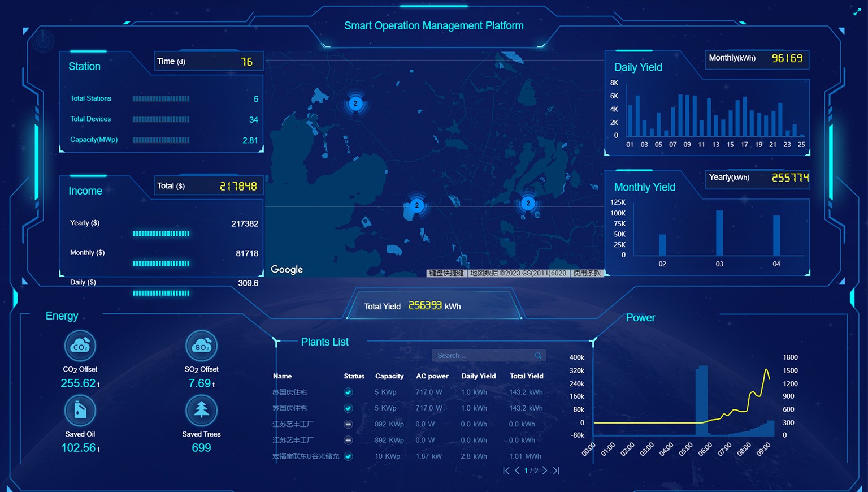Select the Saved Trees icon

201,411
